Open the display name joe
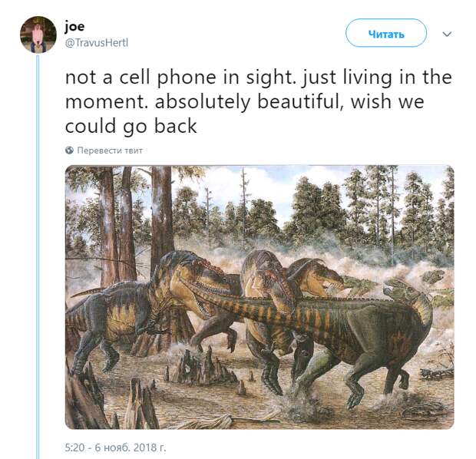Viewport: 476px width, 459px height. (x=74, y=27)
